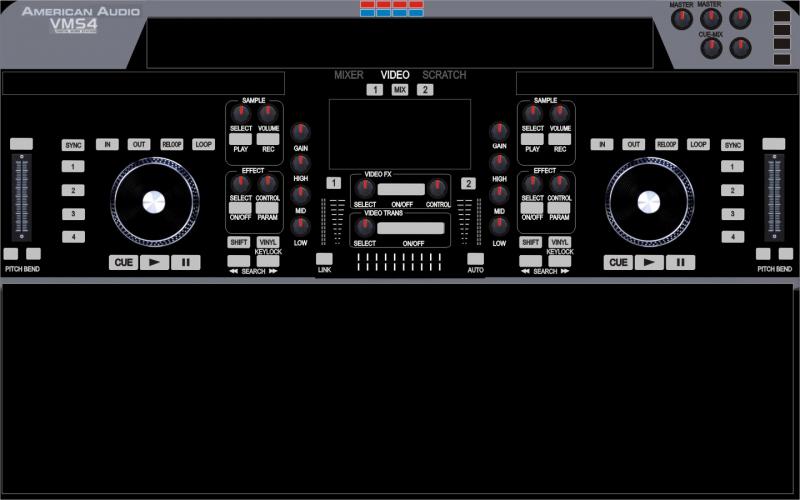Screen dimensions: 800x500
Task: Click the right deck GAIN knob
Action: point(499,132)
